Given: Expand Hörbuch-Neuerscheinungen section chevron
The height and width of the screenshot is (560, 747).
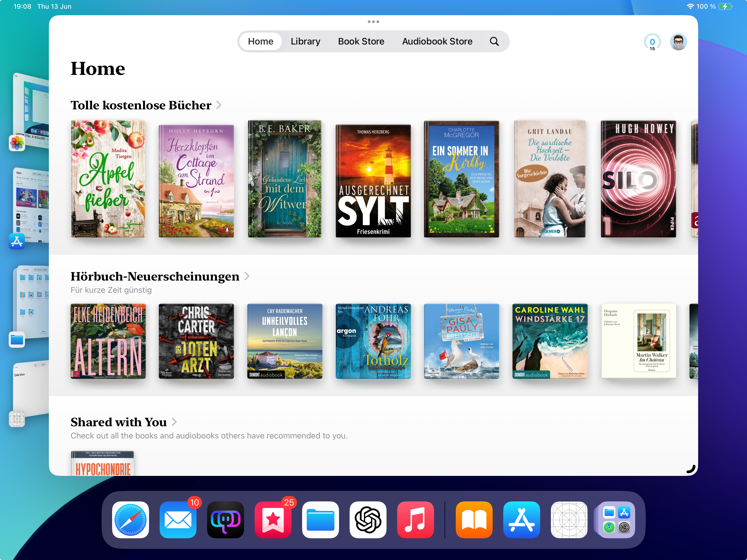Looking at the screenshot, I should coord(247,276).
